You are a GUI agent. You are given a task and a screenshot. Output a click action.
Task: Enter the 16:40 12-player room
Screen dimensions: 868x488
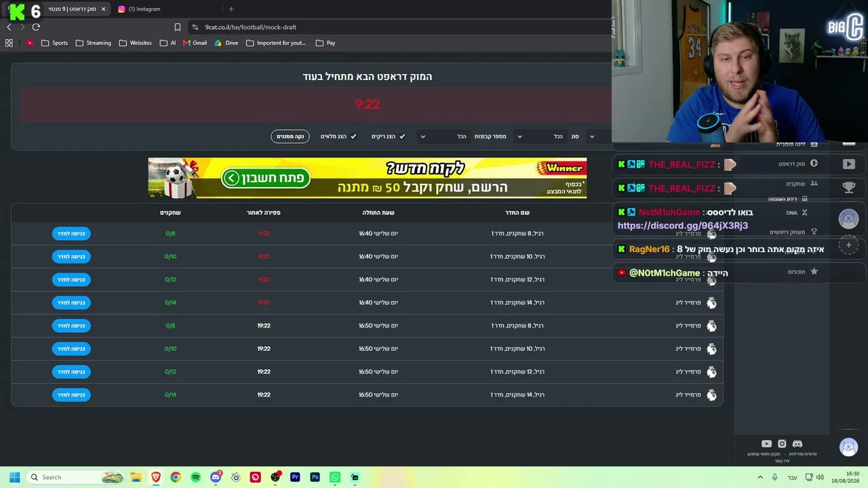point(71,279)
